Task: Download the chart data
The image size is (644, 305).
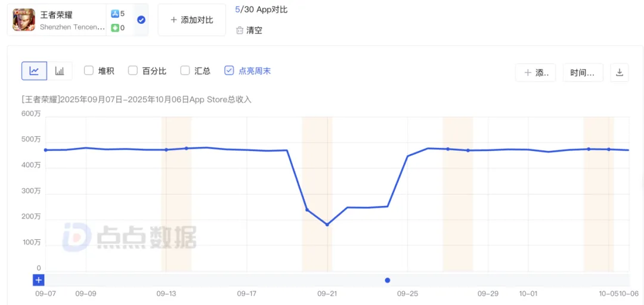Action: [620, 73]
